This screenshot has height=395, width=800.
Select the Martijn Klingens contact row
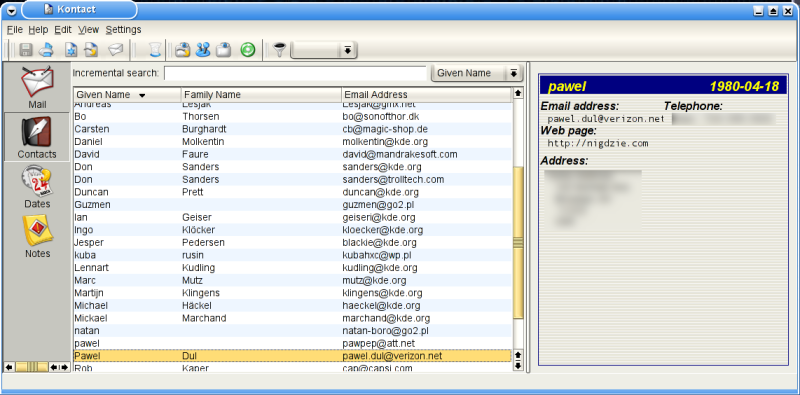(x=292, y=293)
